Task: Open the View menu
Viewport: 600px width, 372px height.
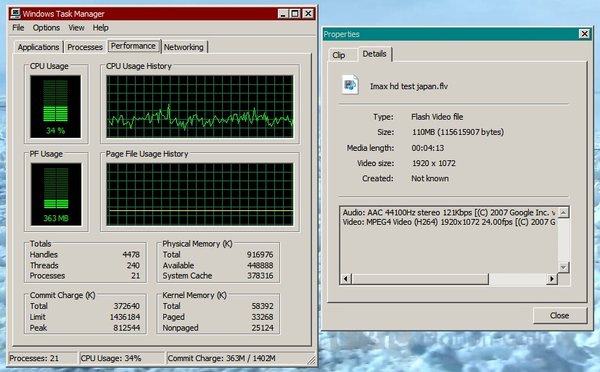Action: tap(76, 28)
